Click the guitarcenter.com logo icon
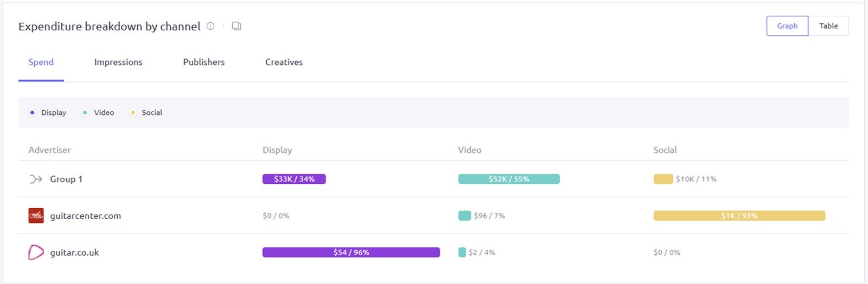The height and width of the screenshot is (284, 868). [x=36, y=216]
